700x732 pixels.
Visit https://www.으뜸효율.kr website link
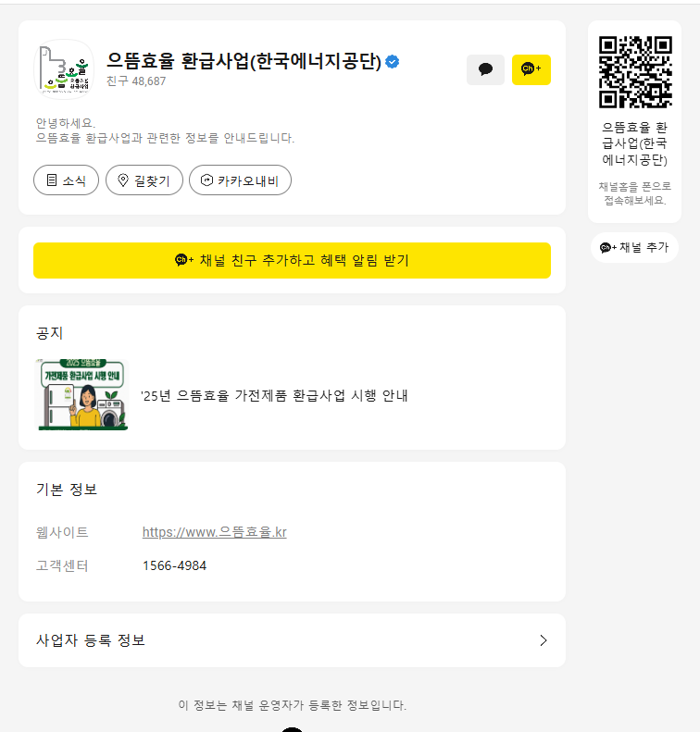(x=214, y=532)
